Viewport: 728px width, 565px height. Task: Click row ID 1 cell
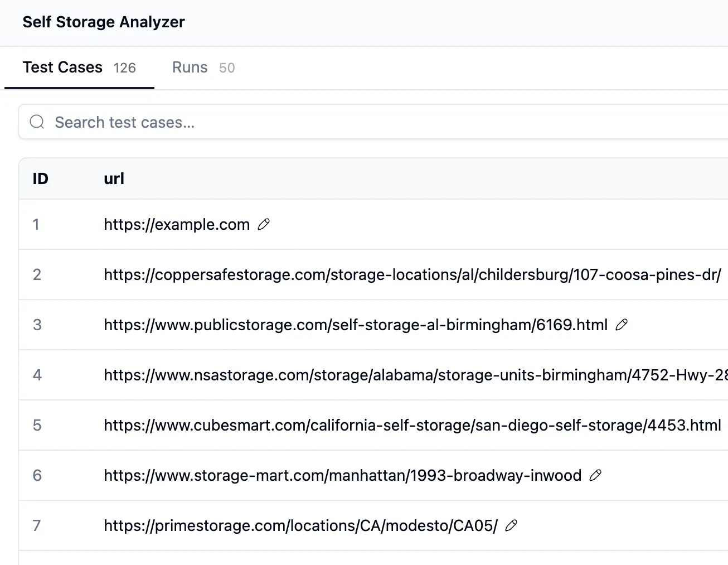[x=36, y=224]
